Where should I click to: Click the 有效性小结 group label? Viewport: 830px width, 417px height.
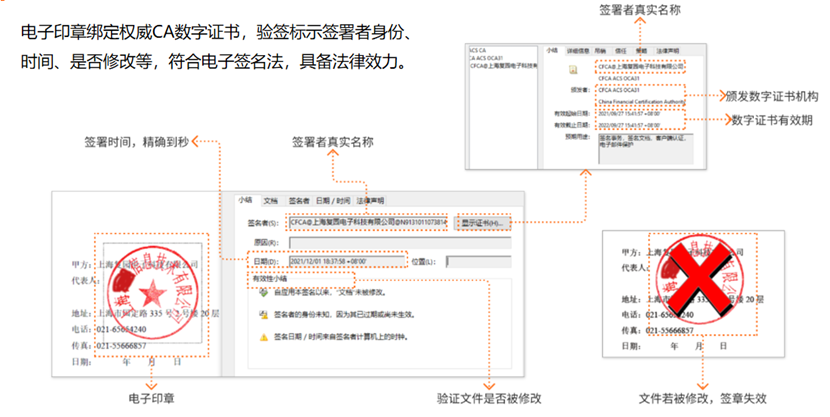tap(270, 278)
